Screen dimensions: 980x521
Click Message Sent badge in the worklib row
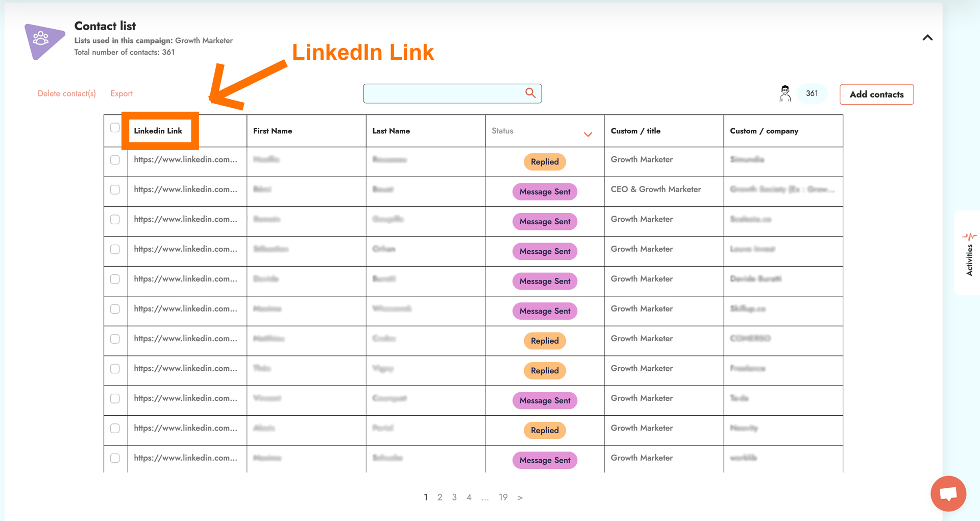click(545, 460)
